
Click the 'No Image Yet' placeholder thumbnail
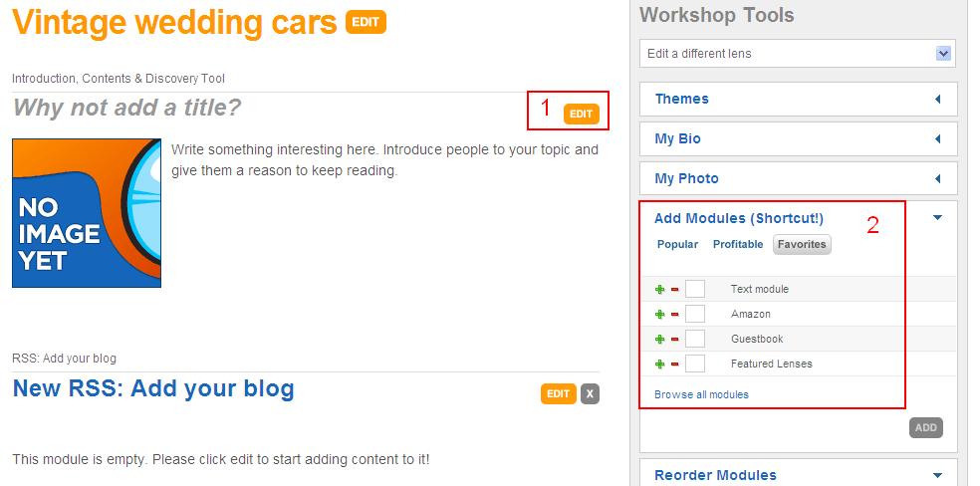87,213
